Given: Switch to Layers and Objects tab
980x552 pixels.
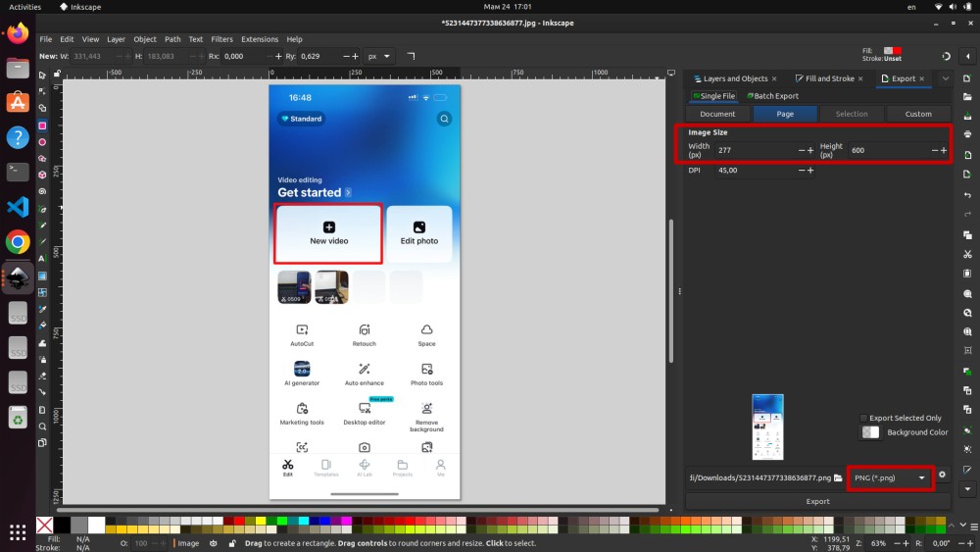Looking at the screenshot, I should tap(735, 78).
